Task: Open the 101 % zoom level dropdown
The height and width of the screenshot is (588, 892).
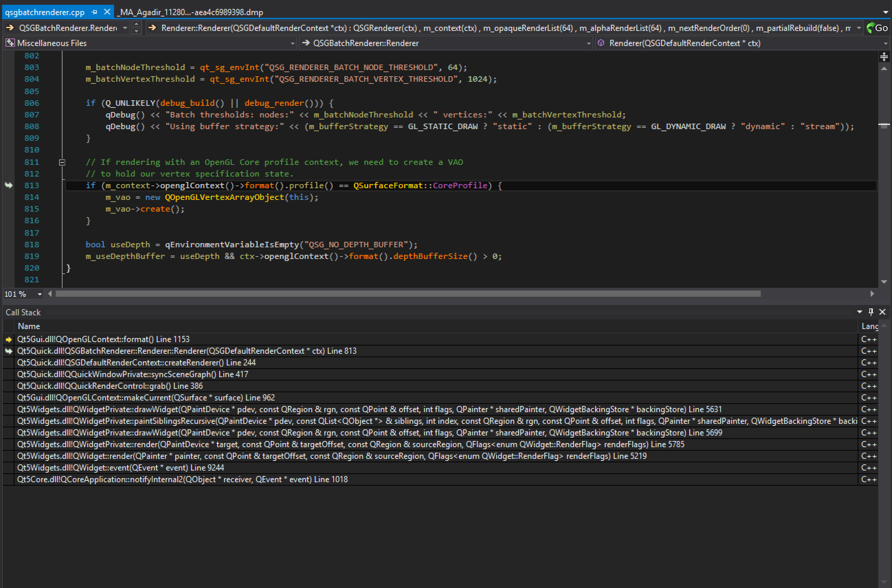Action: coord(40,294)
